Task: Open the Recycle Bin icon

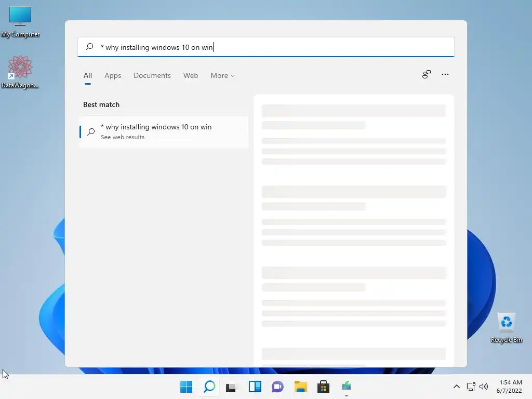Action: 506,328
